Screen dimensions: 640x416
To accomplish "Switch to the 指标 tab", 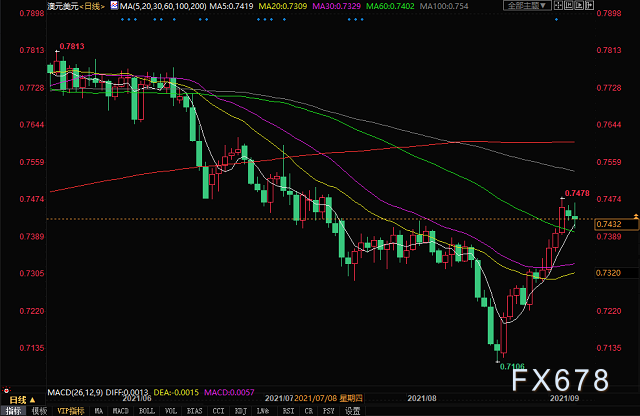I will [x=15, y=410].
